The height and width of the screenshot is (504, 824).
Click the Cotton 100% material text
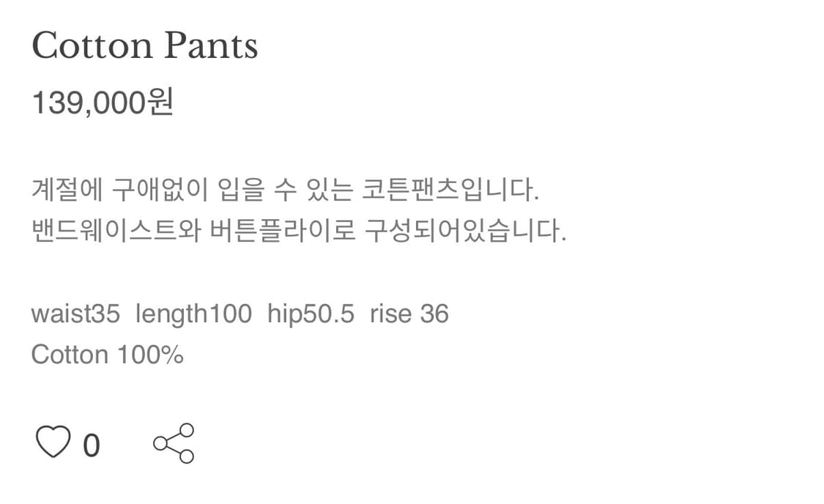[107, 355]
